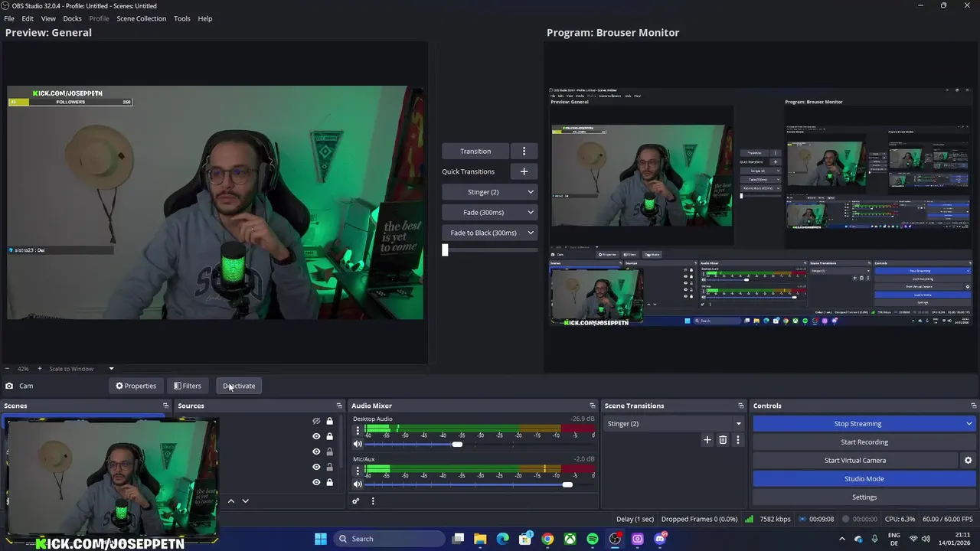The width and height of the screenshot is (980, 551).
Task: Open File Explorer from the taskbar
Action: [x=480, y=539]
